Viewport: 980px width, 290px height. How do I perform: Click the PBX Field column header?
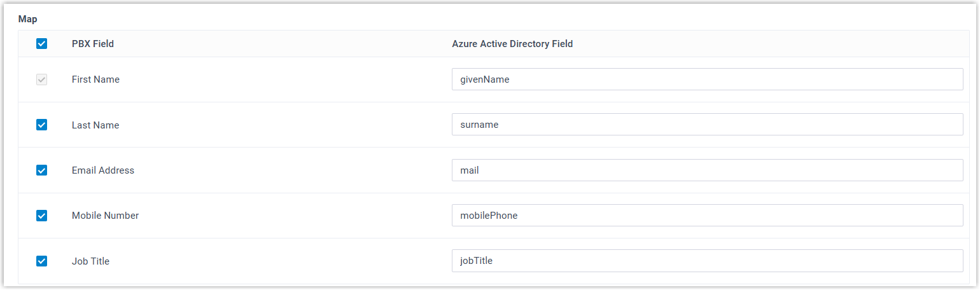[93, 44]
